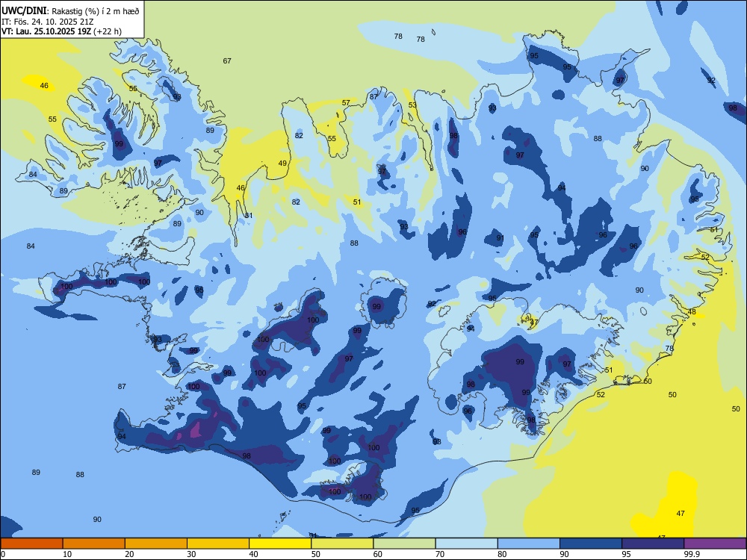Pick the 20–30 amber legend swatch
Screen dimensions: 747x560
[x=156, y=544]
